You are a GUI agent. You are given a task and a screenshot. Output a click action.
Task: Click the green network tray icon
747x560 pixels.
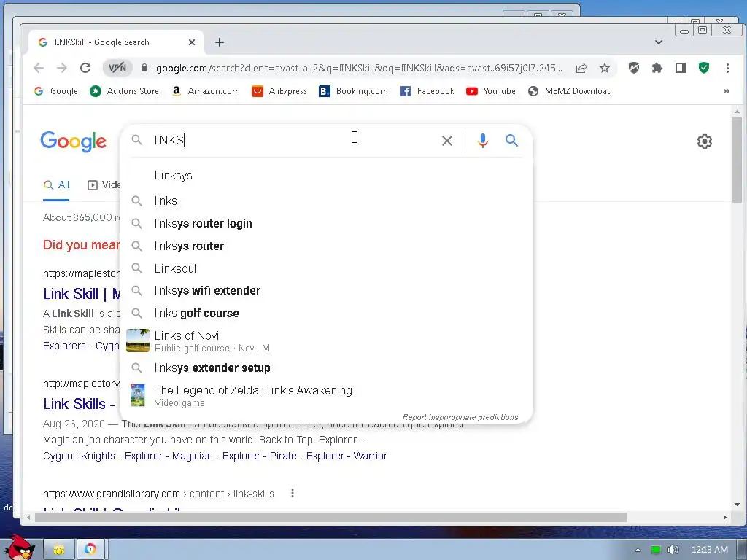tap(656, 550)
